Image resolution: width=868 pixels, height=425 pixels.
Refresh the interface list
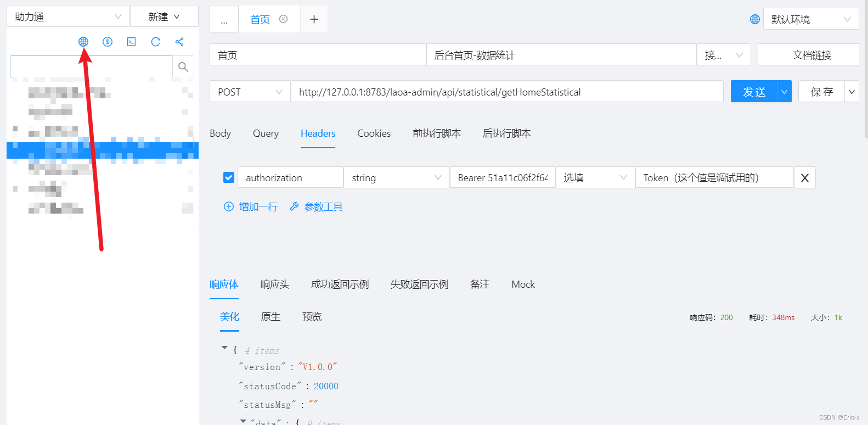tap(156, 42)
